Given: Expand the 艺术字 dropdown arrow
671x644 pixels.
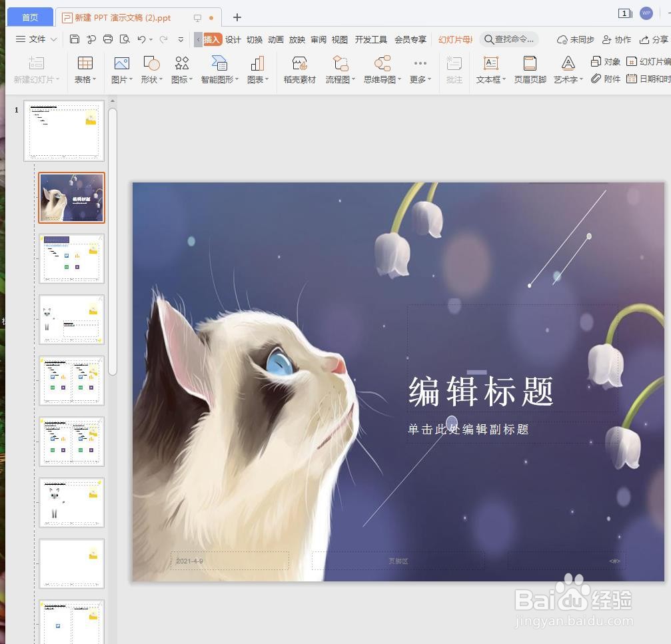Looking at the screenshot, I should coord(582,79).
